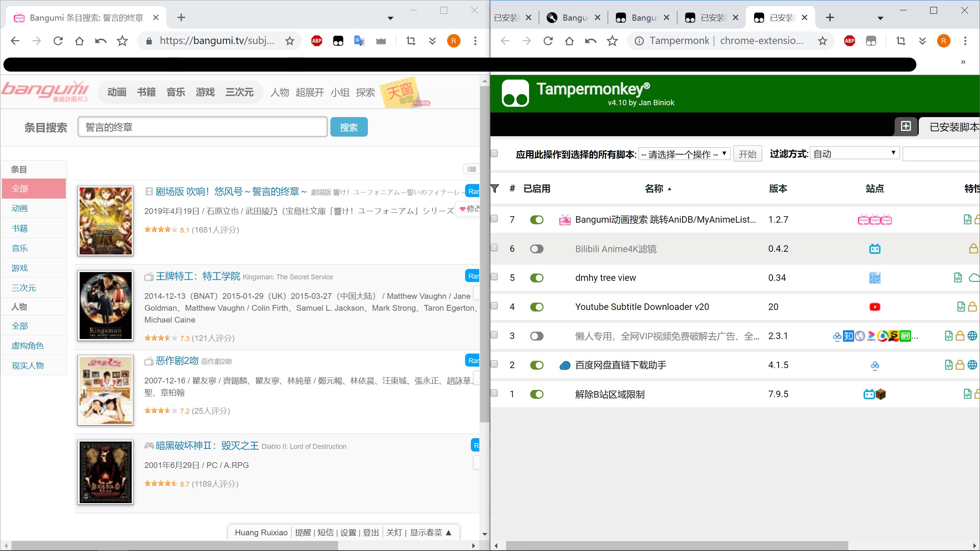Click the user profile avatar in left browser
Image resolution: width=980 pixels, height=551 pixels.
[x=454, y=41]
